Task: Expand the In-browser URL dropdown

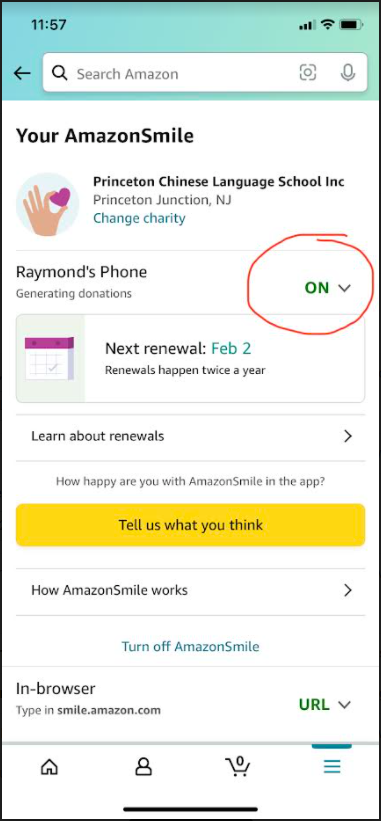Action: point(324,705)
